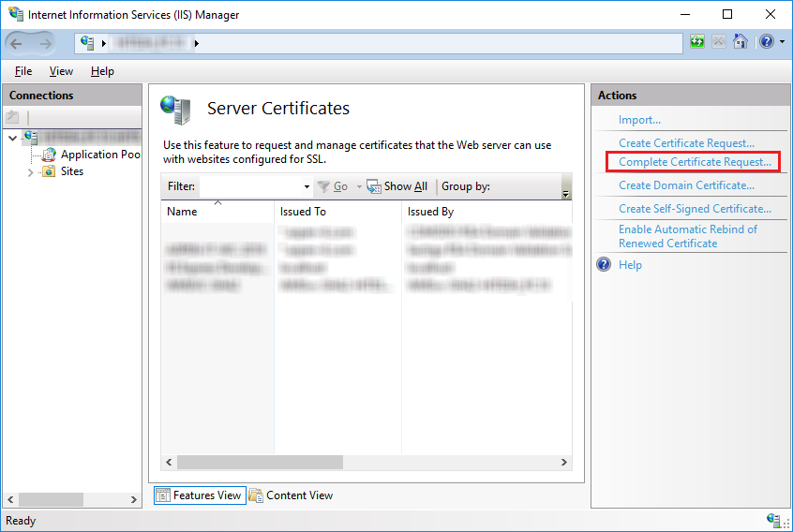Sort by the Issued By column
The image size is (793, 532).
487,212
